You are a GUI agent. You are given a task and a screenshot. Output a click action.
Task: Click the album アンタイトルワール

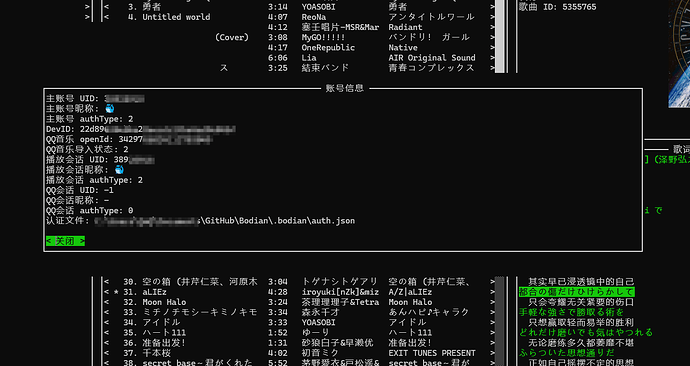click(x=431, y=17)
